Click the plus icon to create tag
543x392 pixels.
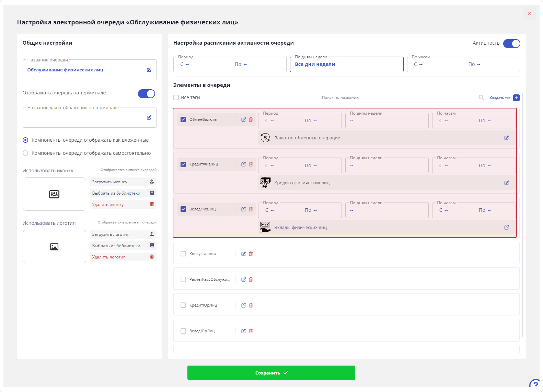[516, 98]
